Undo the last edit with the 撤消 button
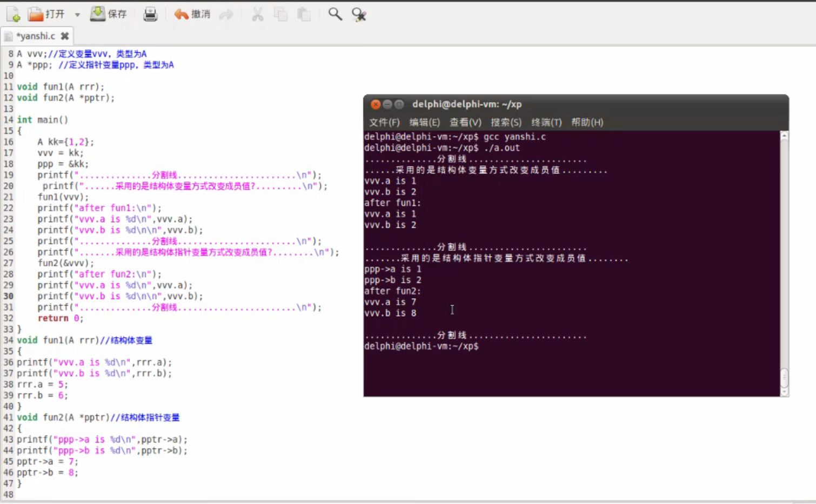Image resolution: width=816 pixels, height=504 pixels. (192, 14)
